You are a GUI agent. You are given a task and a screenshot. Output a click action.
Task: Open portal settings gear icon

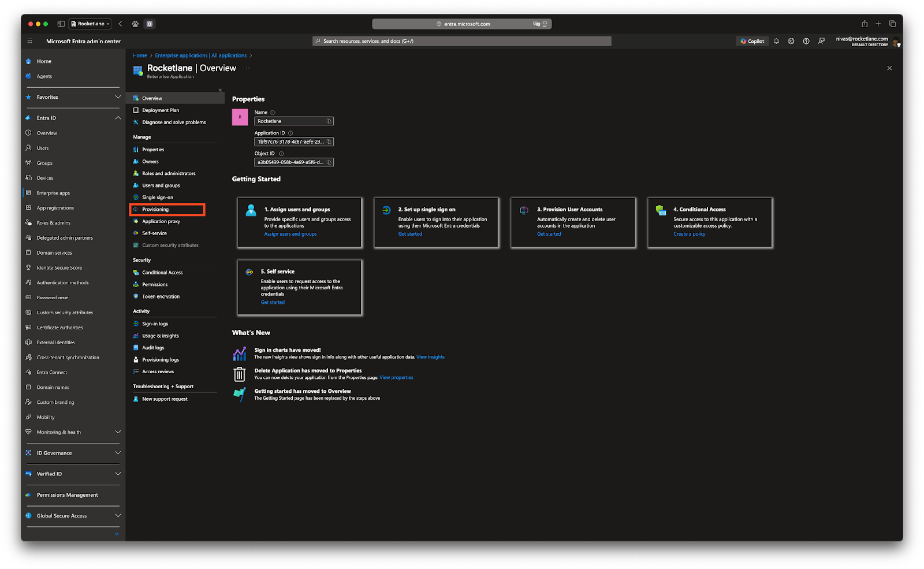[x=791, y=41]
